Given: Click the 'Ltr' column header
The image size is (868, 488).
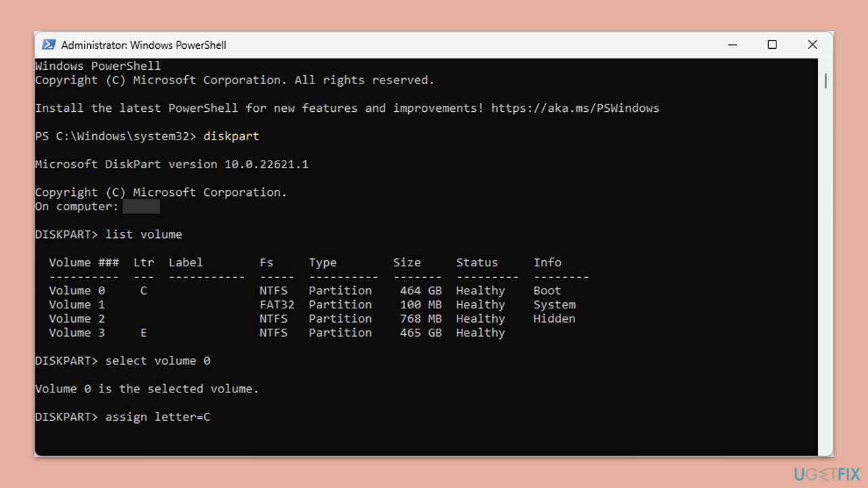Looking at the screenshot, I should pyautogui.click(x=144, y=262).
